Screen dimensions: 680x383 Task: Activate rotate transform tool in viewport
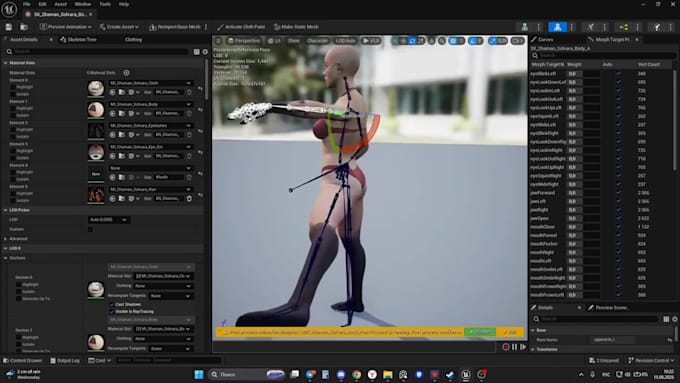pyautogui.click(x=412, y=41)
